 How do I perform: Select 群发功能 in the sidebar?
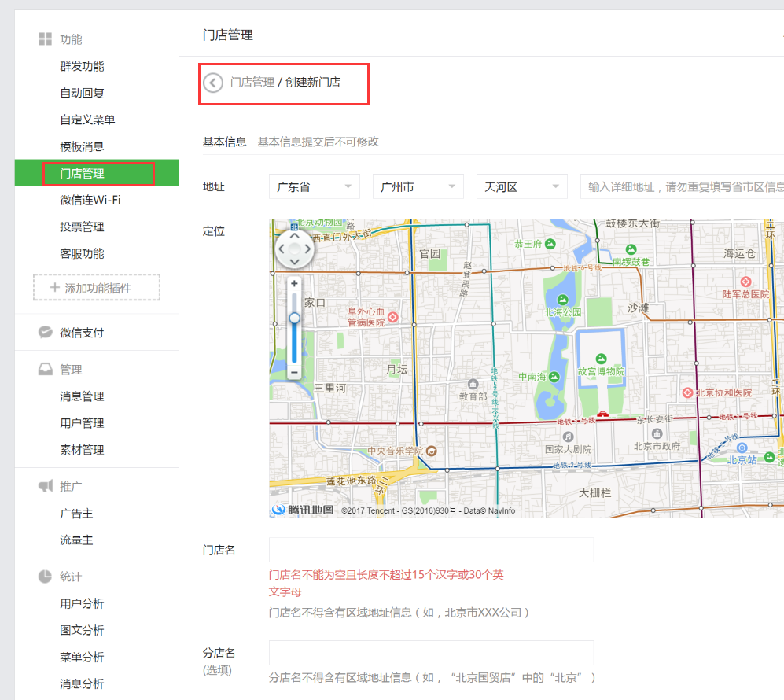coord(82,66)
